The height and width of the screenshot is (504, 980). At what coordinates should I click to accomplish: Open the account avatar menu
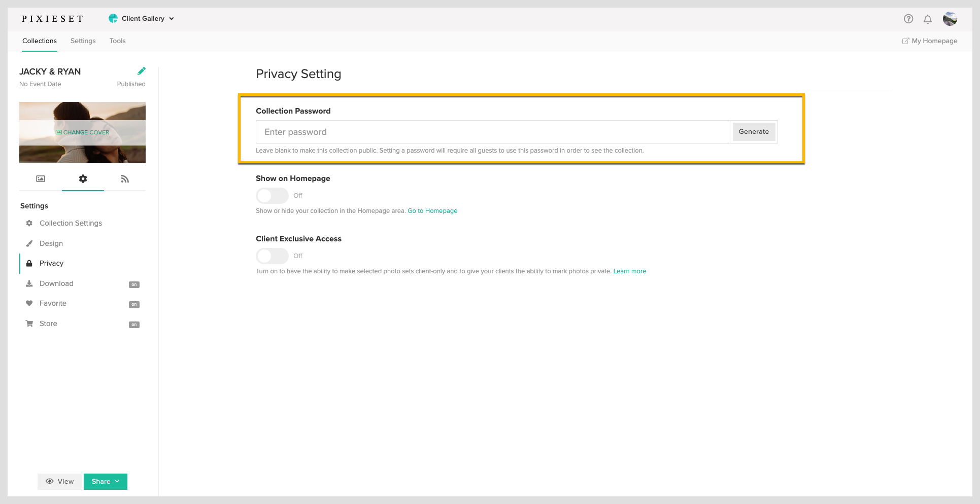(950, 19)
